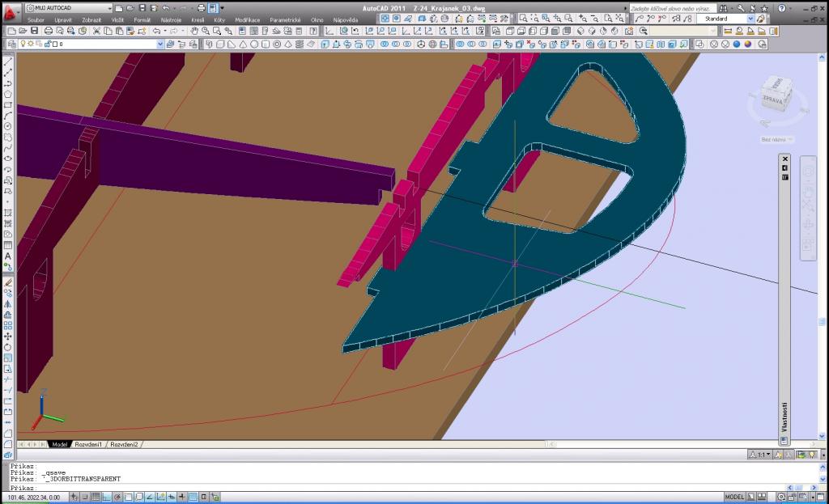
Task: Click the Save icon in the standard toolbar
Action: [36, 31]
